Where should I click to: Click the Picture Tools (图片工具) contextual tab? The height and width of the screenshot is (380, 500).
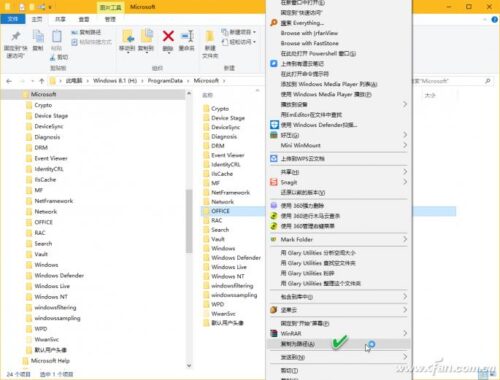click(x=111, y=7)
